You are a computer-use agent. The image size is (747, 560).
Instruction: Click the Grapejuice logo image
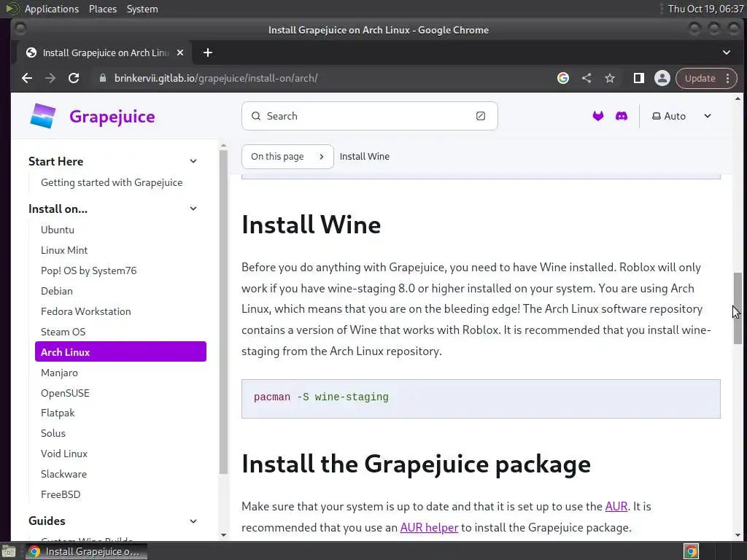point(43,116)
